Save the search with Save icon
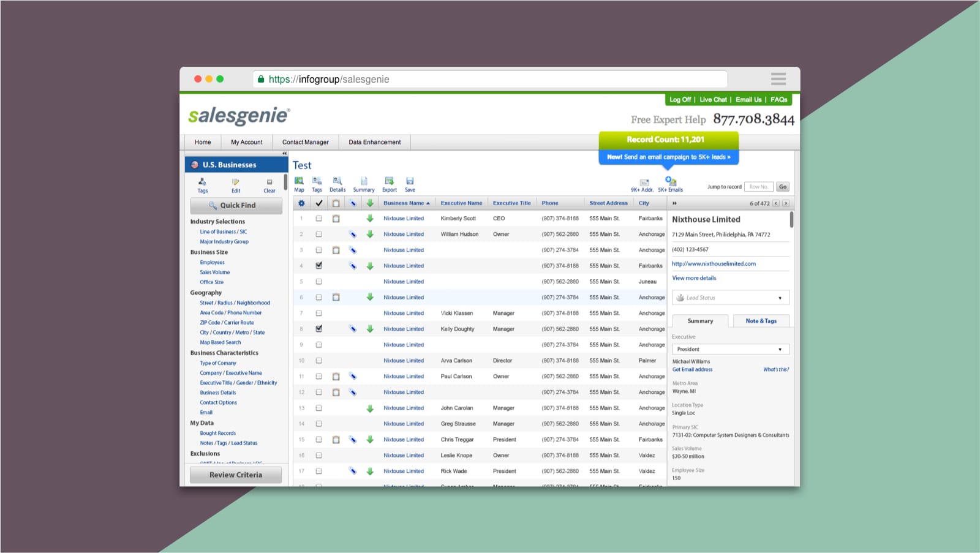Screen dimensions: 980x553 410,181
